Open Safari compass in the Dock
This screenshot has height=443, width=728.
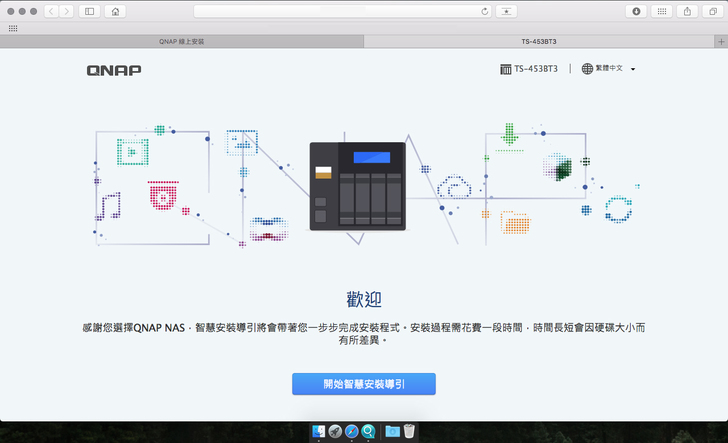[x=351, y=432]
